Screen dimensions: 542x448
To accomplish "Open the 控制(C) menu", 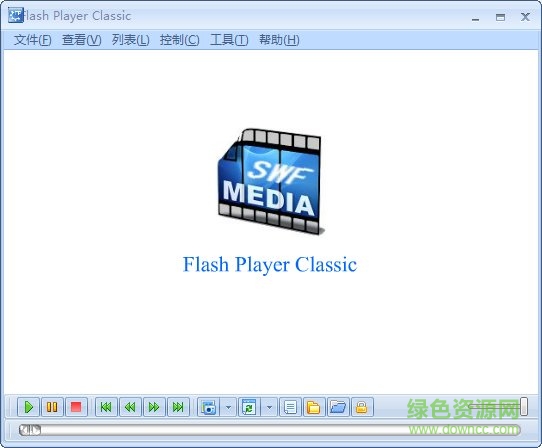I will tap(180, 40).
